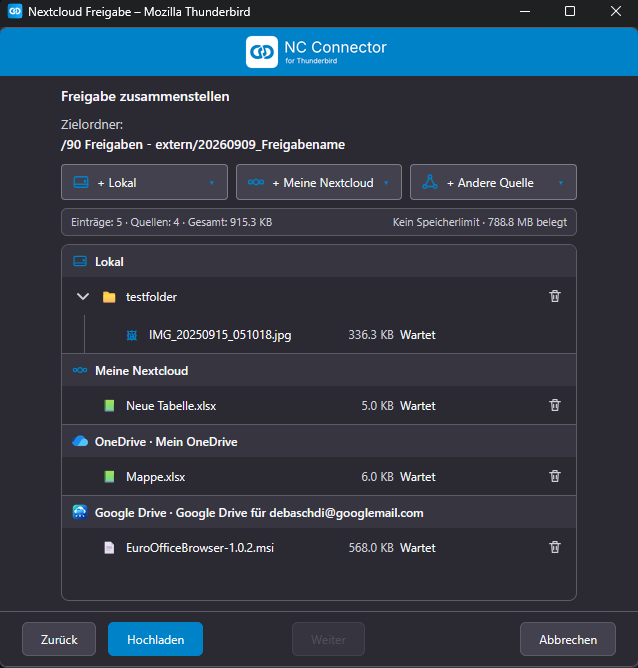Click the Thunderbird title bar app icon
Image resolution: width=638 pixels, height=668 pixels.
15,11
